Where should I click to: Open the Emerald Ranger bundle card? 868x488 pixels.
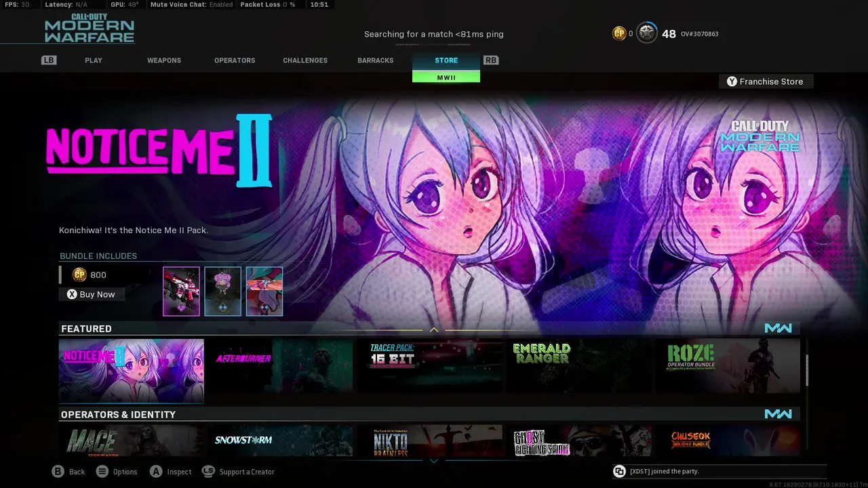[x=579, y=366]
